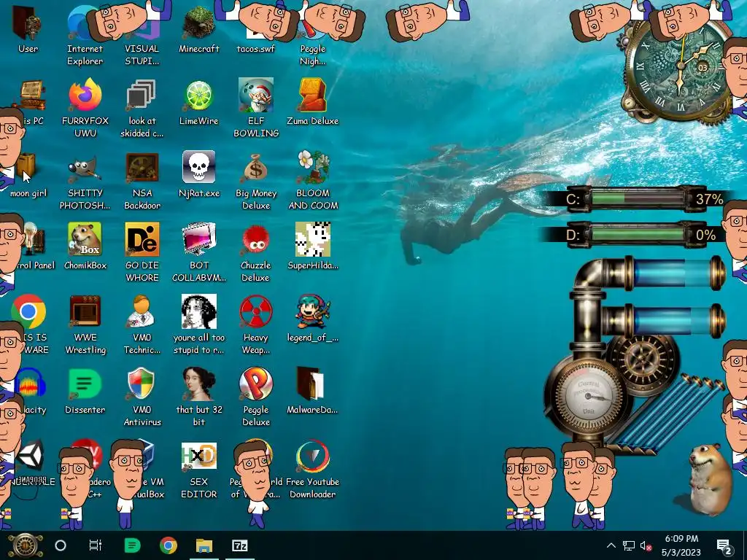Click the steampunk clock gadget
The width and height of the screenshot is (747, 560).
pyautogui.click(x=679, y=68)
